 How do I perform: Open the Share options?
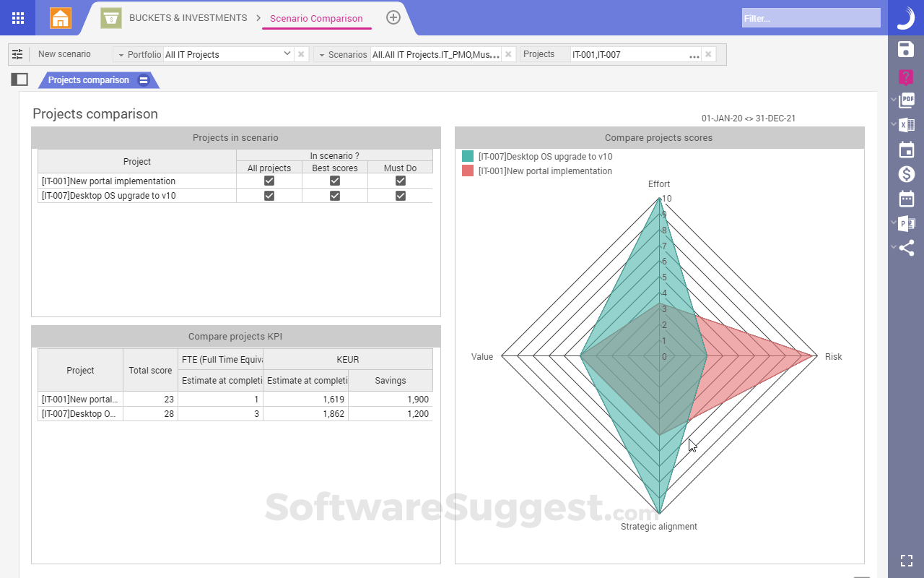click(x=906, y=248)
